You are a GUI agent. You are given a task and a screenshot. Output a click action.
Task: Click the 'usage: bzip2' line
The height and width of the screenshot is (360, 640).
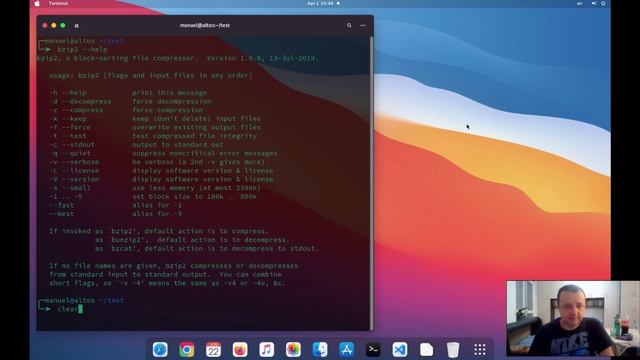[x=151, y=76]
